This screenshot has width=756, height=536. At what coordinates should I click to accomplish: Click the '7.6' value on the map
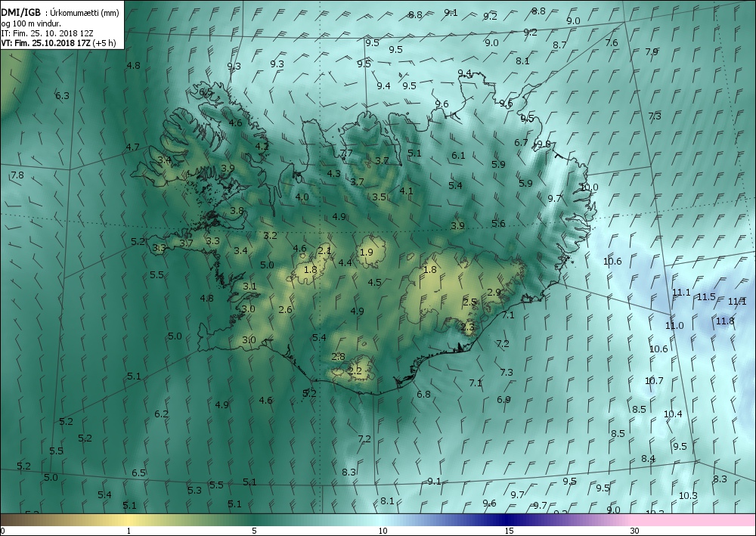point(612,42)
